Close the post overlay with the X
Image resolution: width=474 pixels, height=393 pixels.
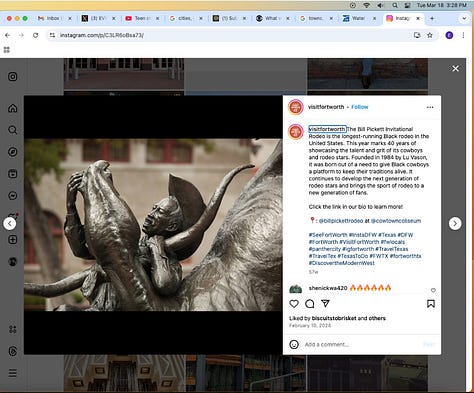tap(455, 69)
